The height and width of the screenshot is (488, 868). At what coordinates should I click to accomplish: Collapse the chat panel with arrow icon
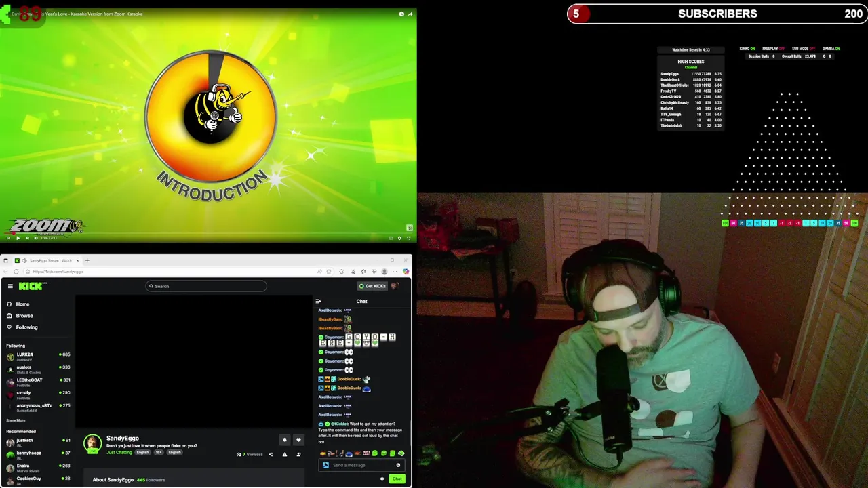(318, 302)
